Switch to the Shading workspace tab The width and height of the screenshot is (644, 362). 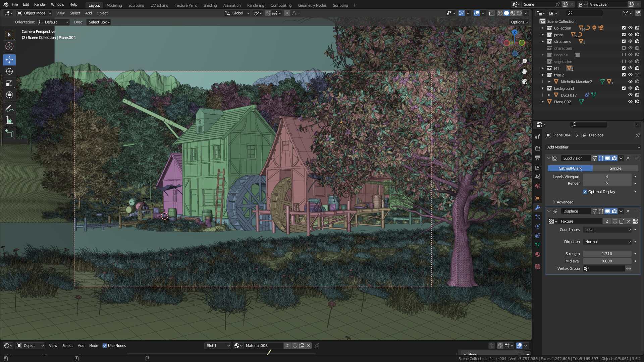pyautogui.click(x=210, y=5)
